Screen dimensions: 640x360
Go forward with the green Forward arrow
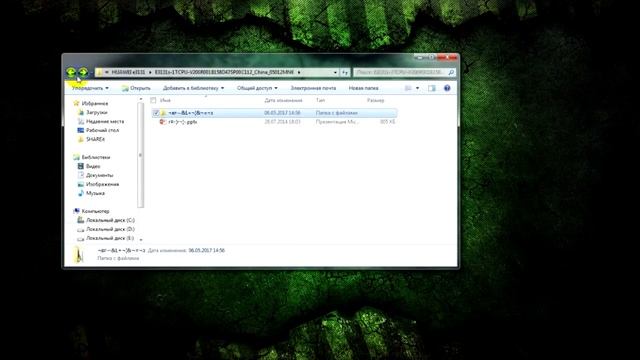coord(83,72)
